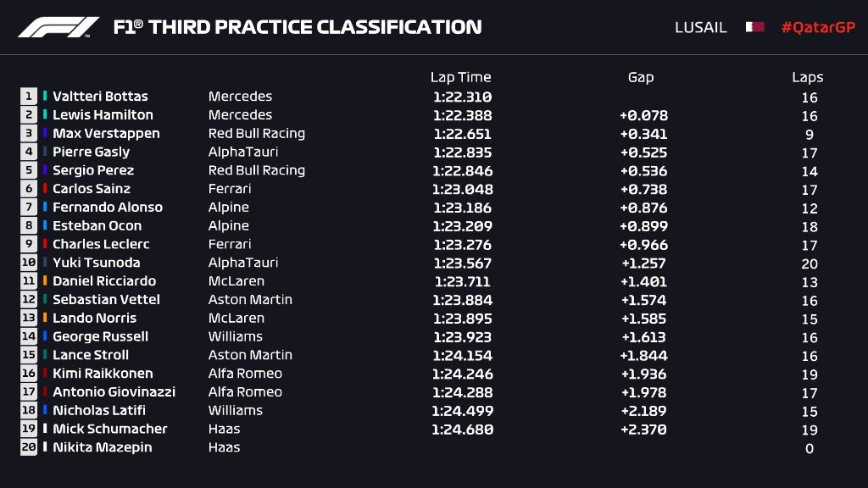Select driver name Nikita Mazepin

[x=103, y=447]
